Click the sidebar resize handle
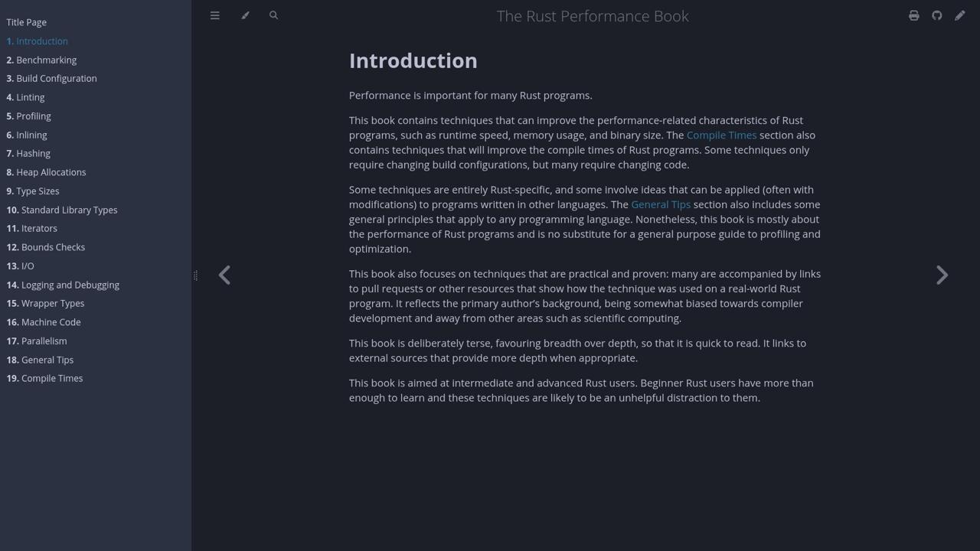The width and height of the screenshot is (980, 551). point(195,275)
